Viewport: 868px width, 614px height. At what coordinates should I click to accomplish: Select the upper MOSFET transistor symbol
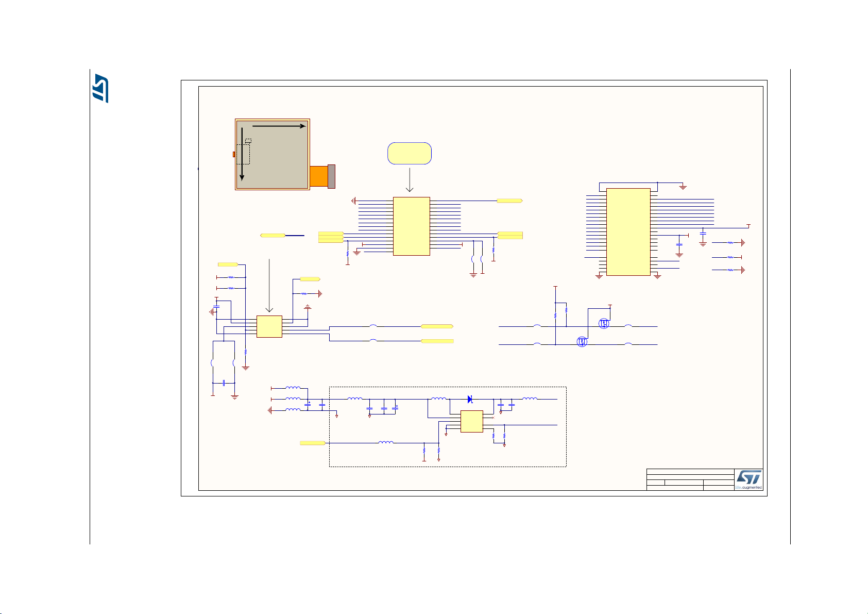pyautogui.click(x=604, y=324)
